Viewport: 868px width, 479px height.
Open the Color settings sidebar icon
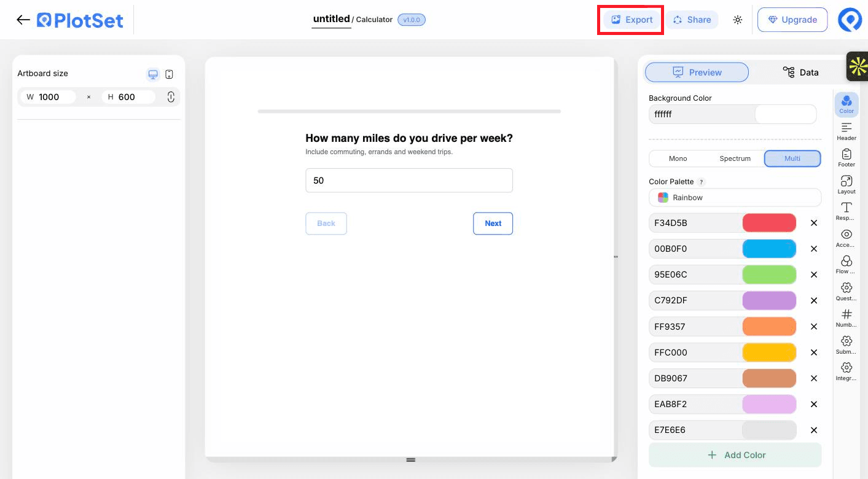(846, 104)
